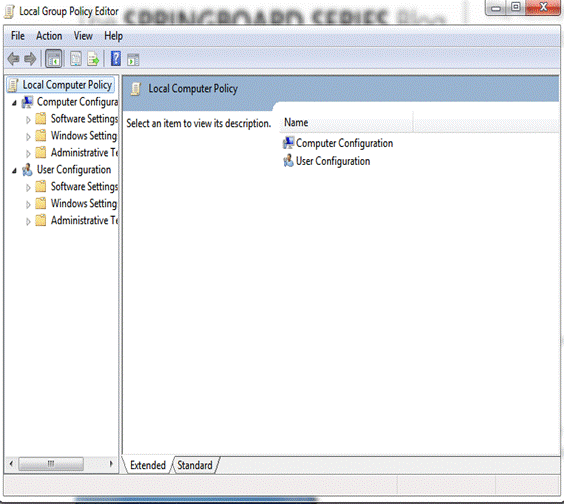Click the Forward arrow toolbar icon

coord(30,59)
